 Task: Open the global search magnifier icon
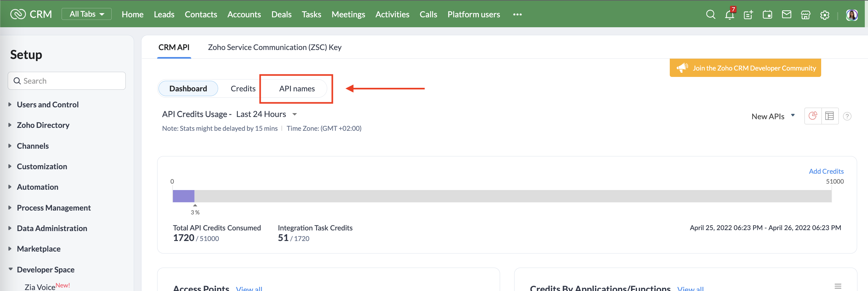click(x=710, y=14)
